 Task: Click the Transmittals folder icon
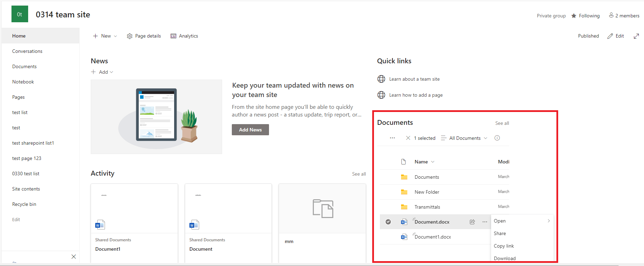pos(404,207)
